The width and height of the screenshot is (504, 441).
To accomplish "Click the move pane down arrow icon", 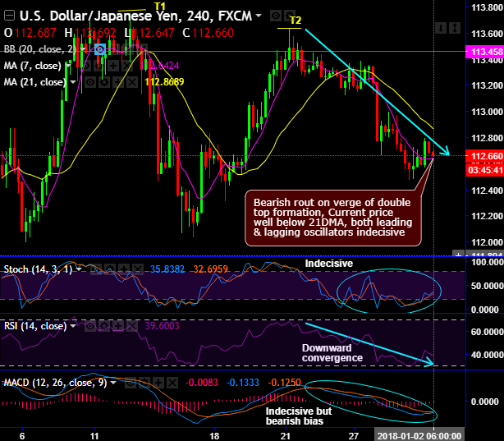I will [x=441, y=28].
